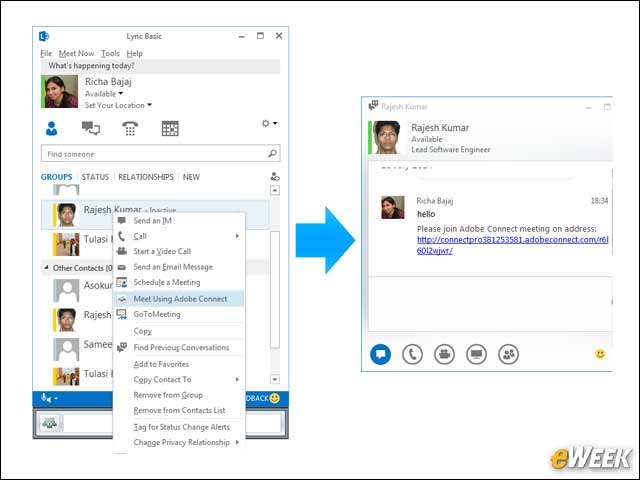
Task: Click the phone call button in conversation window
Action: click(x=412, y=354)
